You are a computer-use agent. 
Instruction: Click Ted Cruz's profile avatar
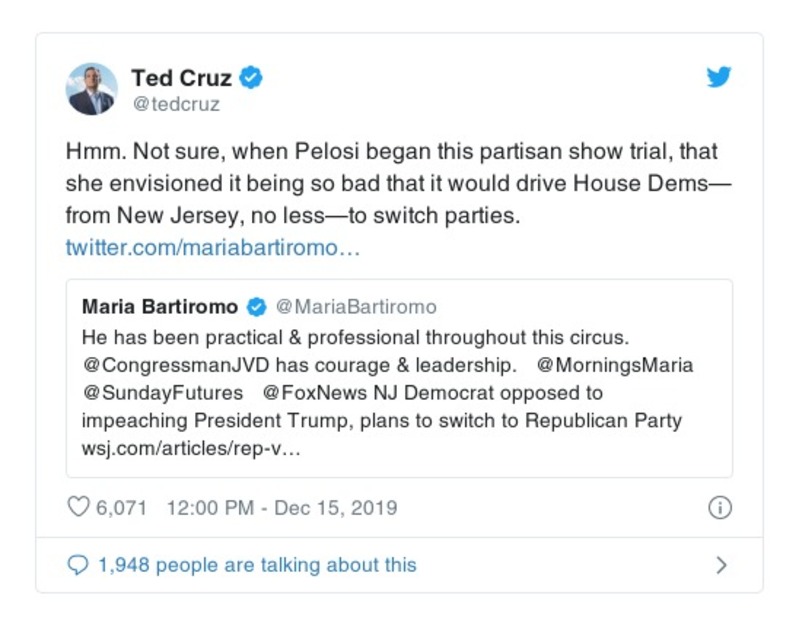click(x=91, y=89)
